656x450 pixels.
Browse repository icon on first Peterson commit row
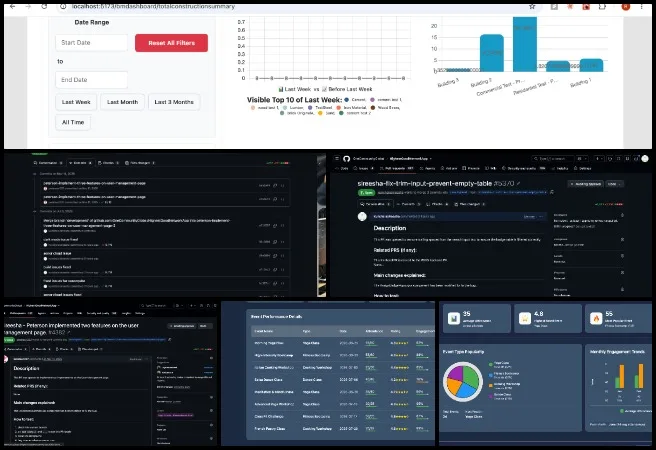pos(282,185)
